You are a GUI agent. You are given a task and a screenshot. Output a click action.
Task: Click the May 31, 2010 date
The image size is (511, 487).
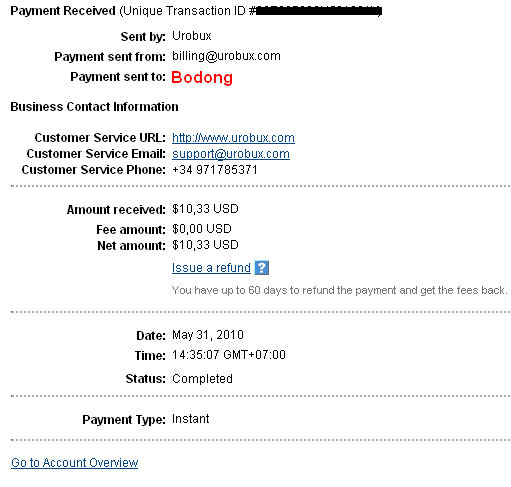(208, 335)
